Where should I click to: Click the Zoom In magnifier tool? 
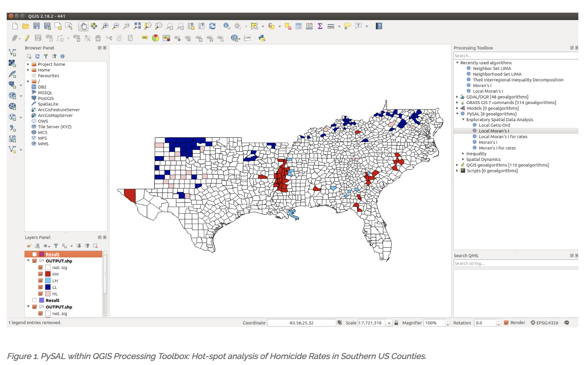click(x=105, y=26)
